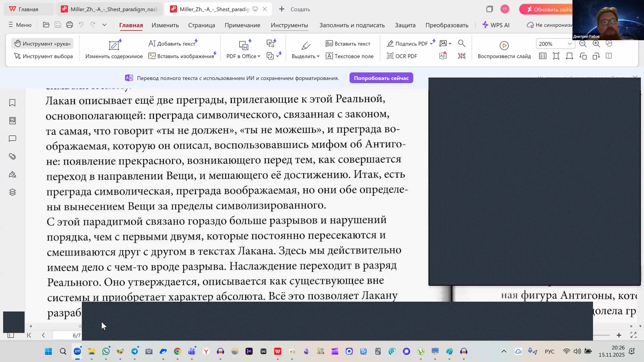Open the thumbnails panel in sidebar
The image size is (644, 362).
(x=12, y=121)
